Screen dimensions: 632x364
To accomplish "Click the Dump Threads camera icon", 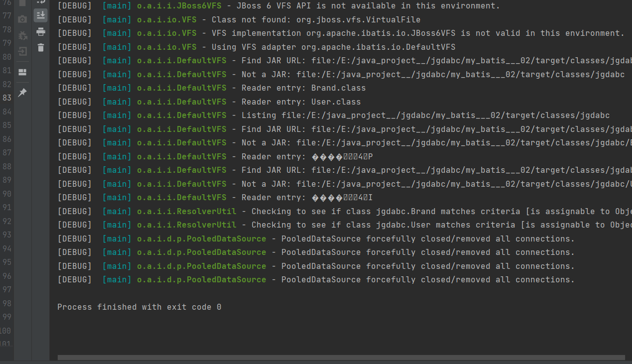I will (x=22, y=19).
